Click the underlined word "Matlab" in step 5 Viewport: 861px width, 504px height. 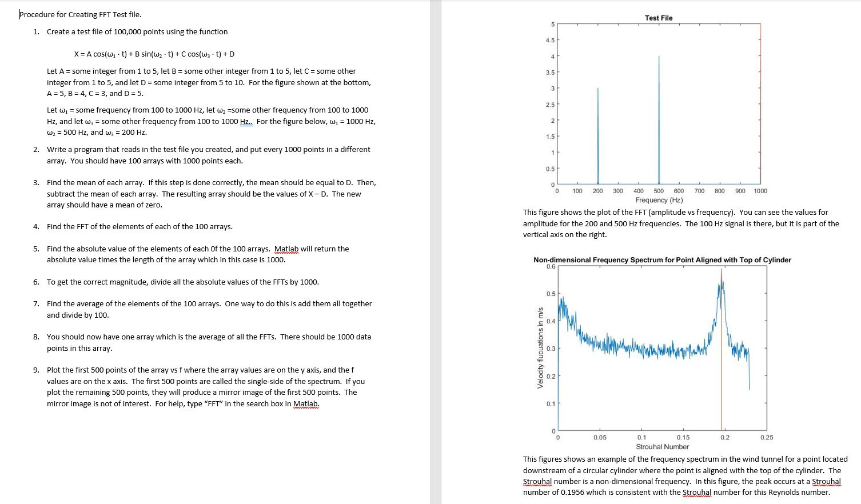[x=286, y=249]
